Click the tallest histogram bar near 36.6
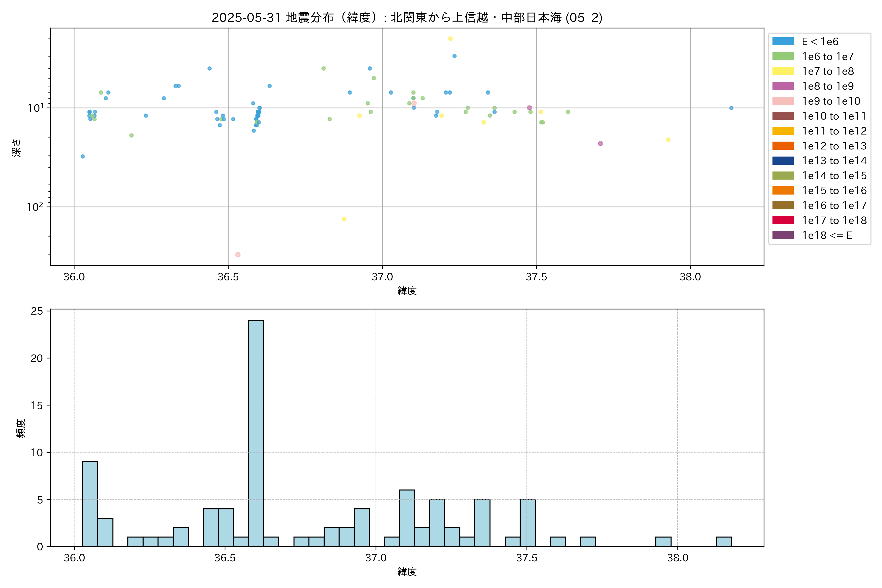Image resolution: width=882 pixels, height=588 pixels. 256,433
